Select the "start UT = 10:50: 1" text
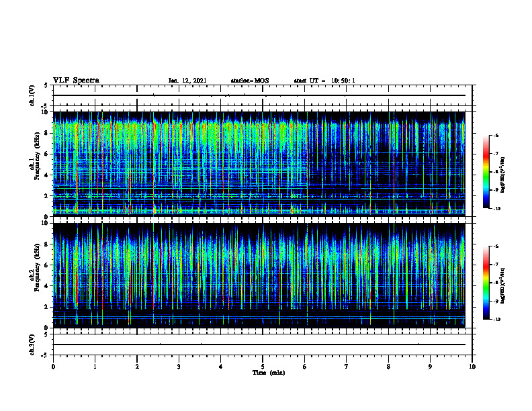The width and height of the screenshot is (532, 411). point(324,81)
